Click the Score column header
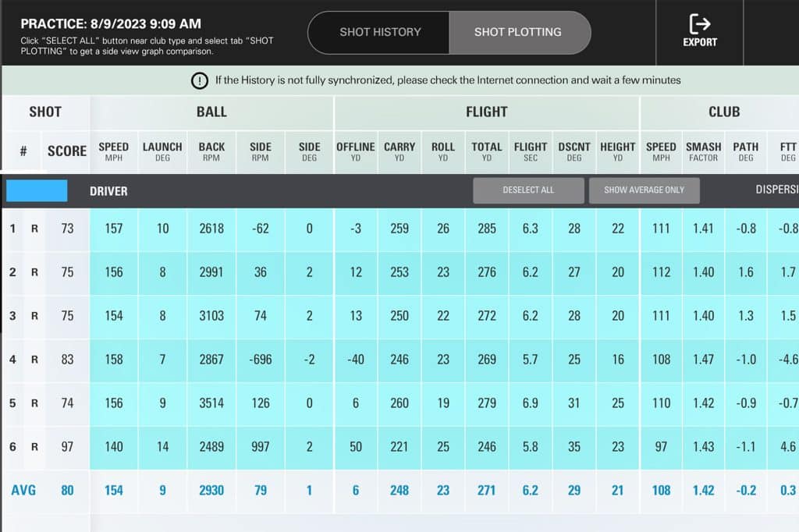 tap(67, 151)
